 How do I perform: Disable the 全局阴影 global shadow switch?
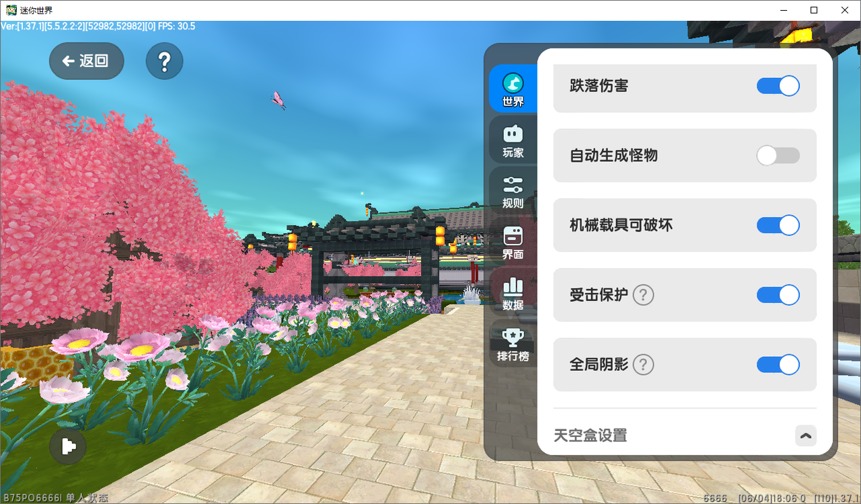[778, 364]
